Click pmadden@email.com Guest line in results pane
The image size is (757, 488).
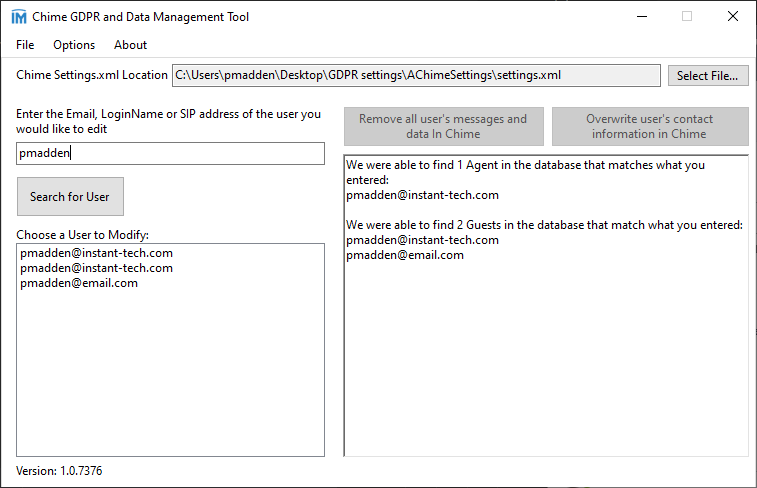pos(405,255)
